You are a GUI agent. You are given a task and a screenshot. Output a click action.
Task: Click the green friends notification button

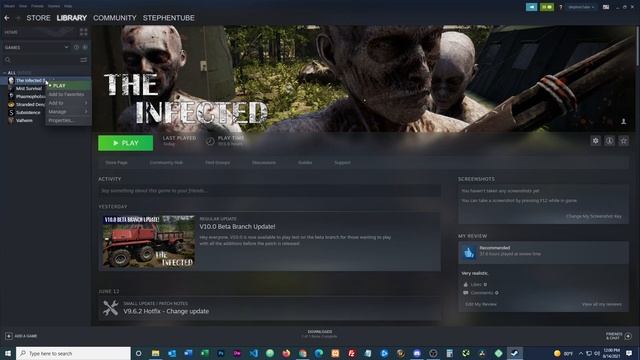[x=547, y=7]
